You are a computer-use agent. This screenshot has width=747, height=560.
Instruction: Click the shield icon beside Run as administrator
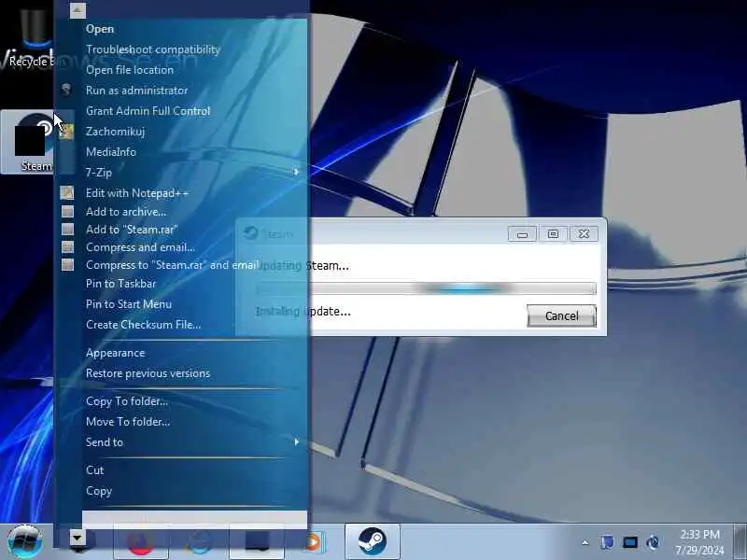pos(66,90)
